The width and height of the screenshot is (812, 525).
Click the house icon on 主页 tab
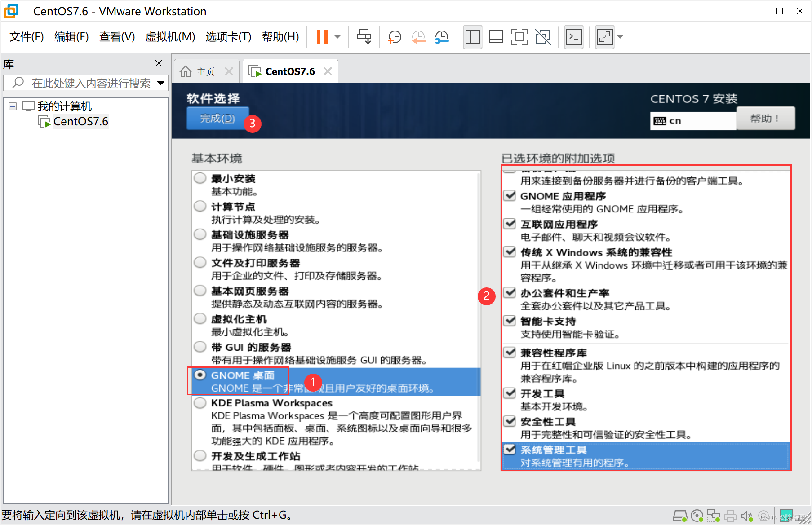click(x=186, y=71)
